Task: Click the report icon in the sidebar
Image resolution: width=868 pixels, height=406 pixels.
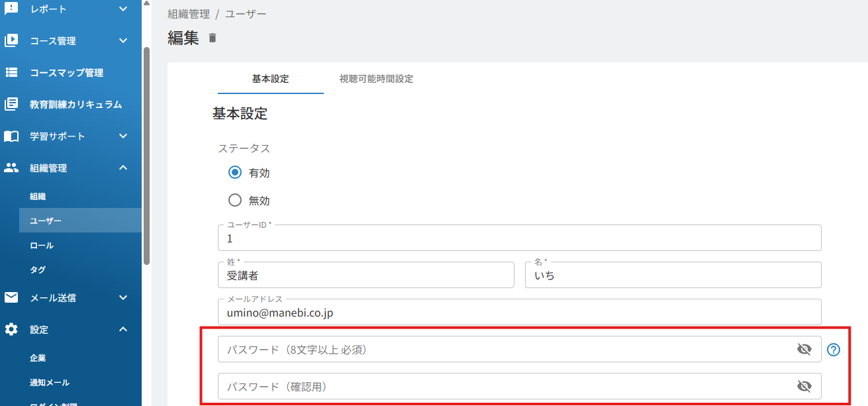Action: click(x=11, y=8)
